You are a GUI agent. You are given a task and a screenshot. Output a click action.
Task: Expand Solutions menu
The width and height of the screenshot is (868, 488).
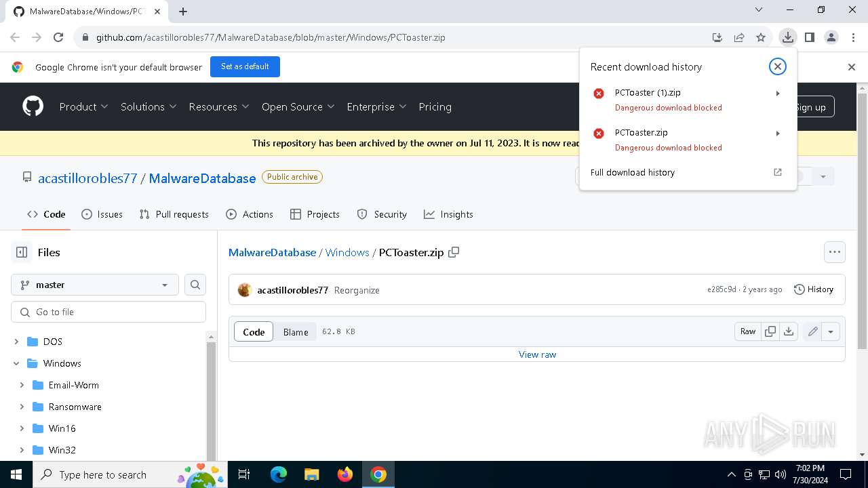(x=149, y=106)
